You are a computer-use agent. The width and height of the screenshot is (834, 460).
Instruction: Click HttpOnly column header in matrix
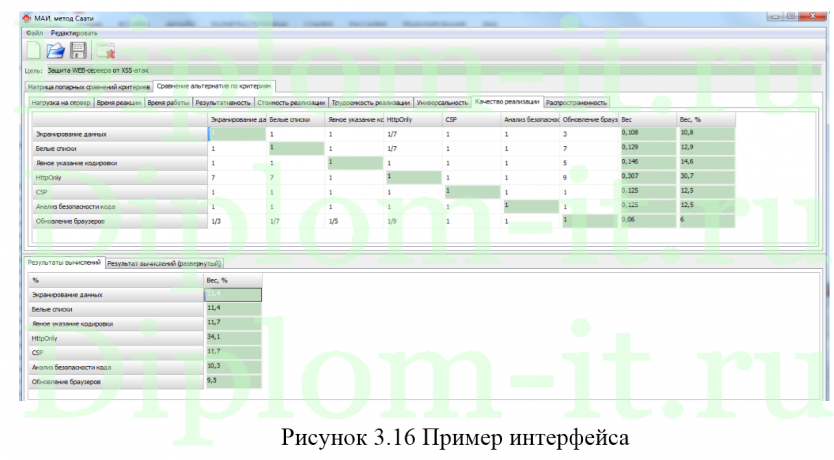pyautogui.click(x=412, y=120)
